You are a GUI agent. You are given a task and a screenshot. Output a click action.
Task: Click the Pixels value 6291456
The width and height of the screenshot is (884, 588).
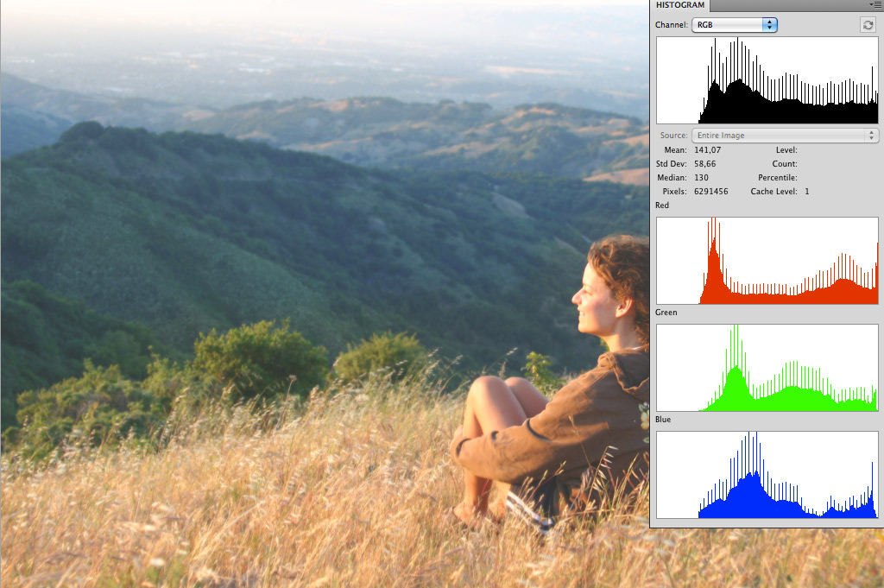(x=711, y=192)
